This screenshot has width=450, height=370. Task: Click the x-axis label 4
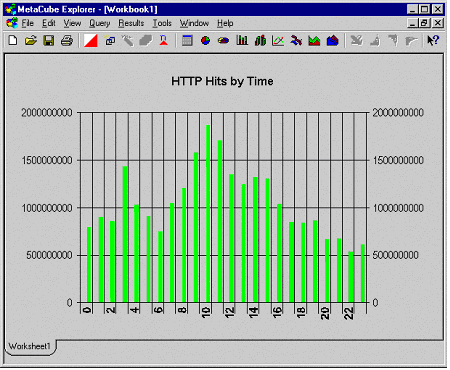(x=135, y=310)
